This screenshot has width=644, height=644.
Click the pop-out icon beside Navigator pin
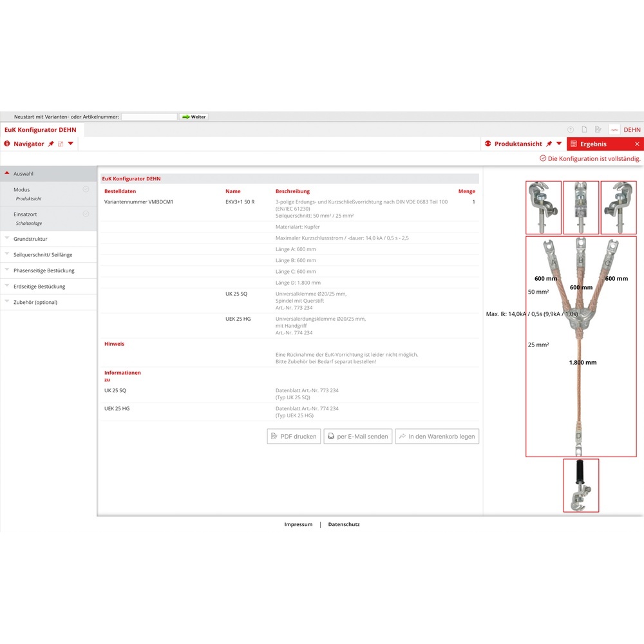tap(61, 144)
